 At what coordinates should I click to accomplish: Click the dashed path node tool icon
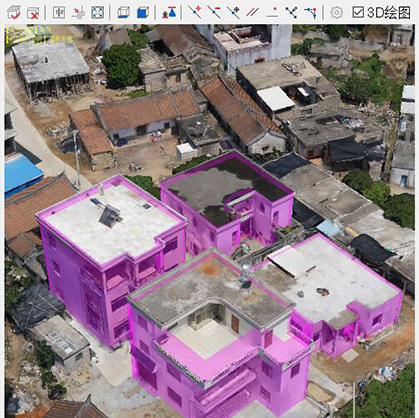pos(310,13)
